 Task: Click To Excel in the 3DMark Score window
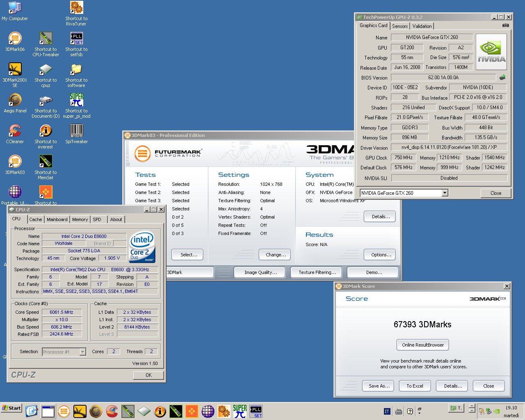coord(415,386)
